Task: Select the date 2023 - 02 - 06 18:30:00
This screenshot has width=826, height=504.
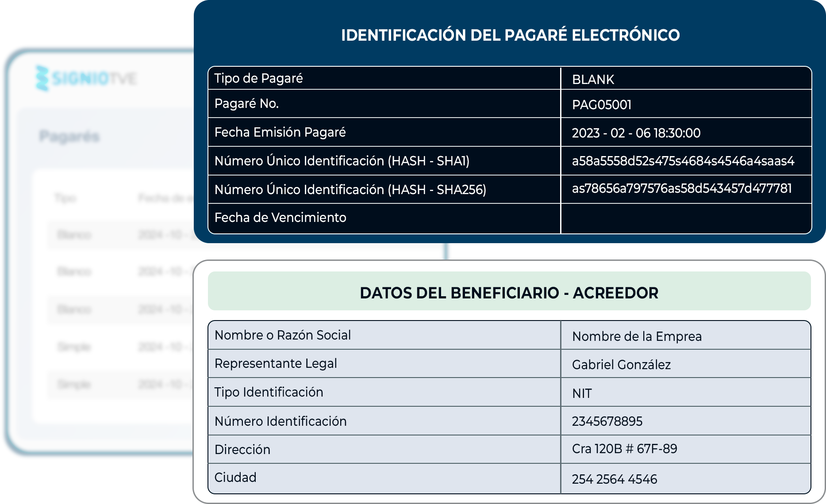Action: (x=636, y=133)
